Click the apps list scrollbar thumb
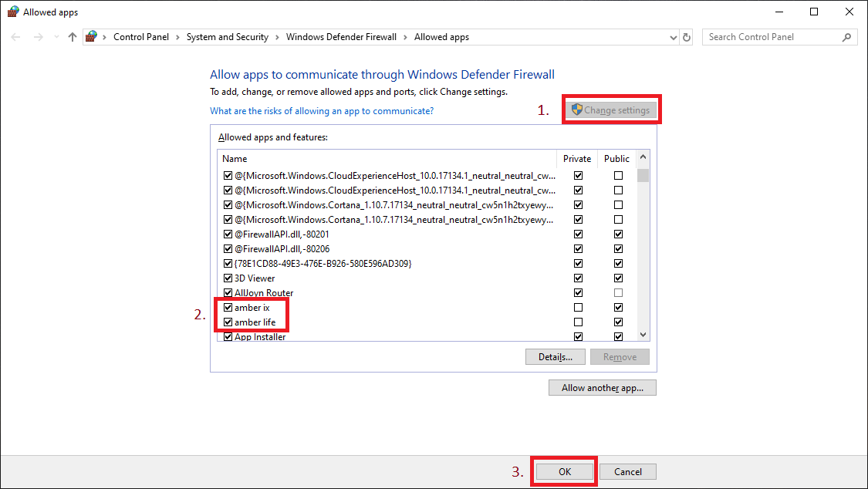Screen dimensions: 868x489 [643, 176]
